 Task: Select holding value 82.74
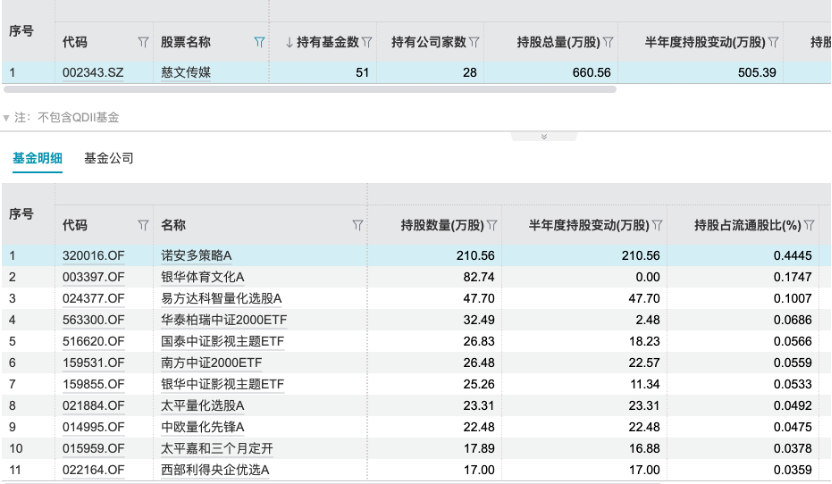[x=479, y=277]
